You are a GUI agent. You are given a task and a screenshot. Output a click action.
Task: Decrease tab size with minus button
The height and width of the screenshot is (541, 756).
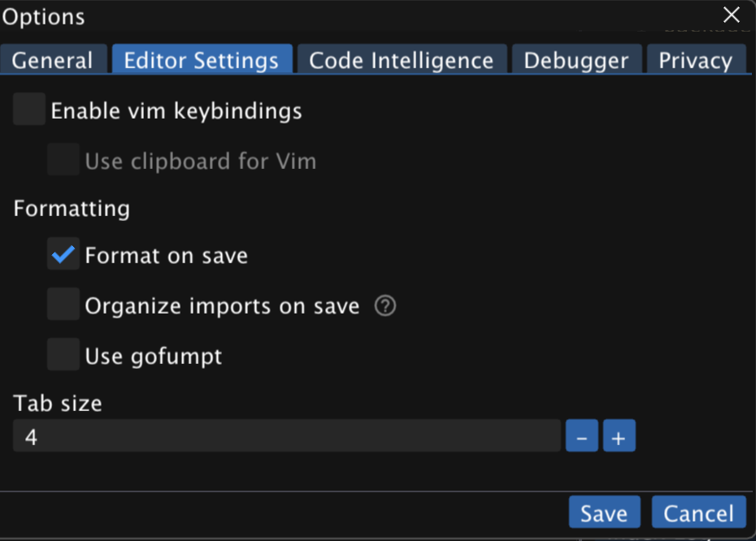(x=582, y=437)
